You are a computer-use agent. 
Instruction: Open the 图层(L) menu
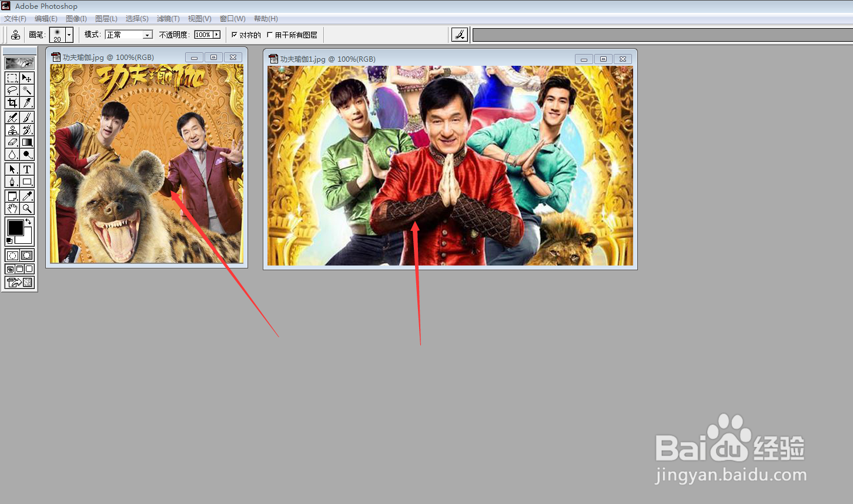pyautogui.click(x=106, y=19)
